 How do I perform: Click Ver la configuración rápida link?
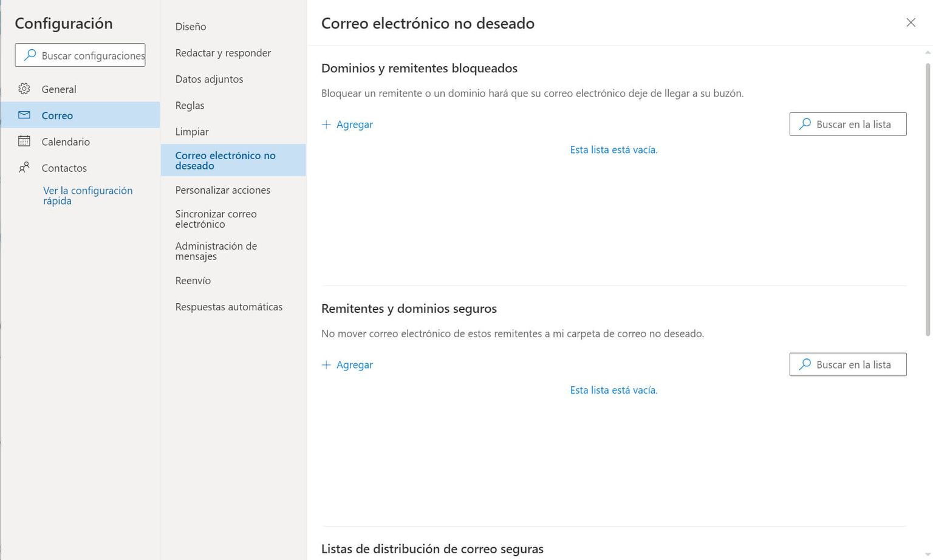pos(87,196)
